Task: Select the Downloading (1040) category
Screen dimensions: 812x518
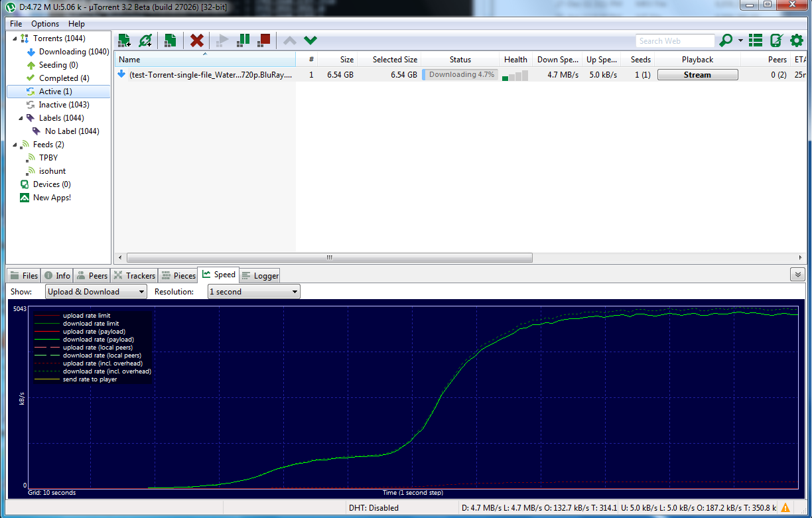Action: coord(68,52)
